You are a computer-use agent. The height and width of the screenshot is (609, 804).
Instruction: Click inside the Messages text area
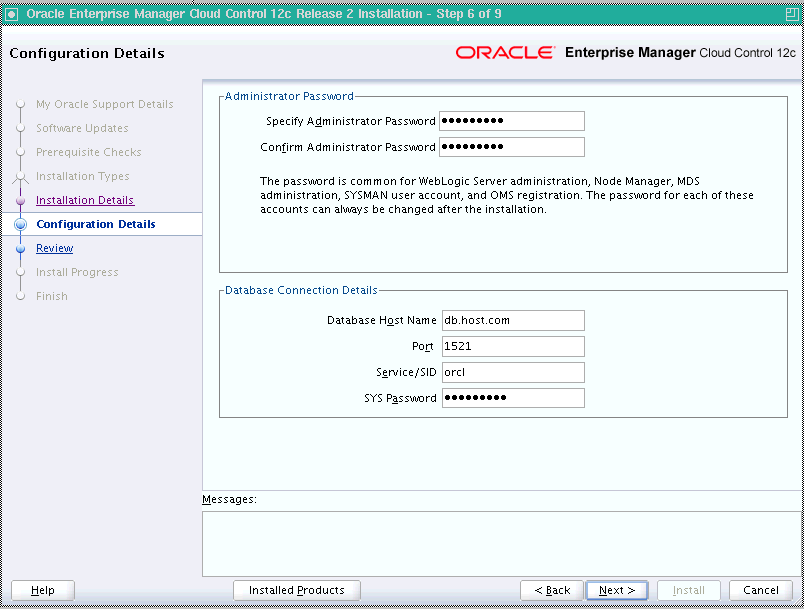[x=502, y=544]
